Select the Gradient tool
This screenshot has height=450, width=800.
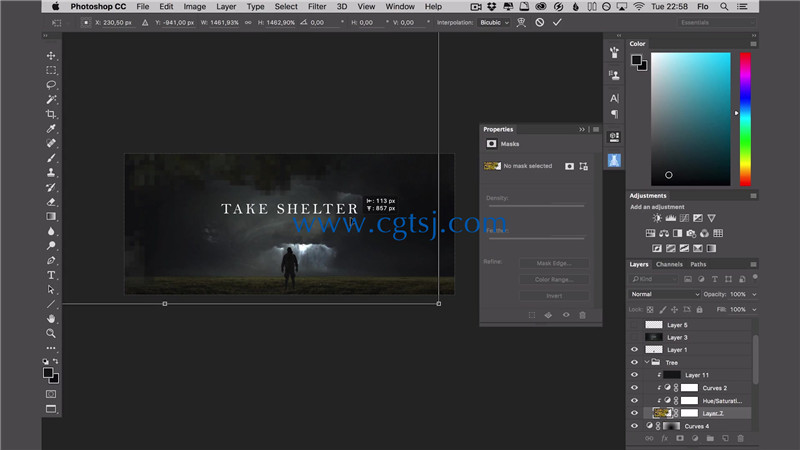point(51,216)
